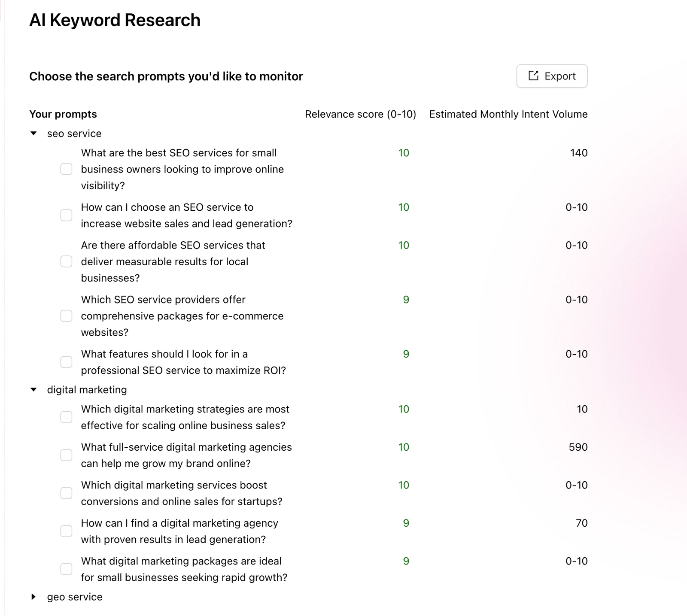Click the Export icon
Viewport: 687px width, 616px height.
tap(533, 76)
